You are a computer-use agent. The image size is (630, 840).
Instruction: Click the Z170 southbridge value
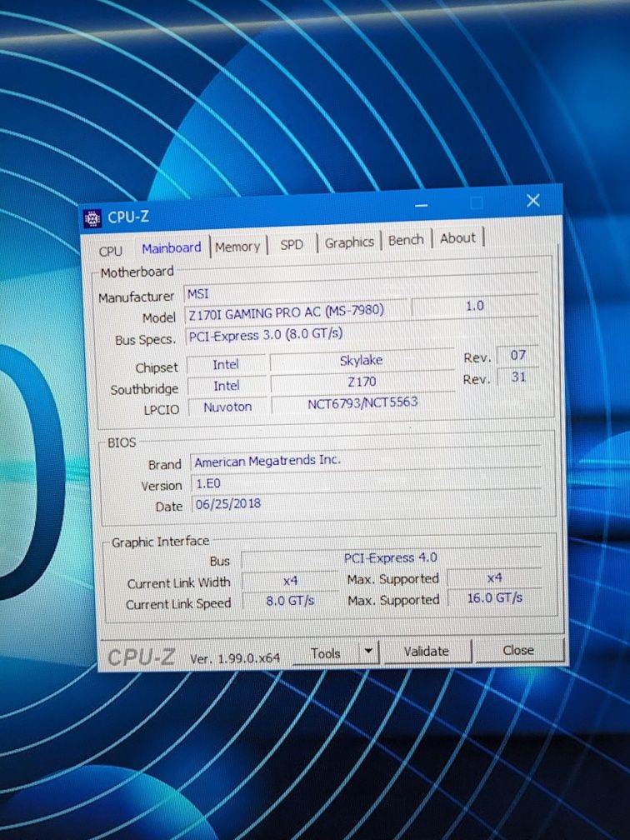(x=362, y=382)
